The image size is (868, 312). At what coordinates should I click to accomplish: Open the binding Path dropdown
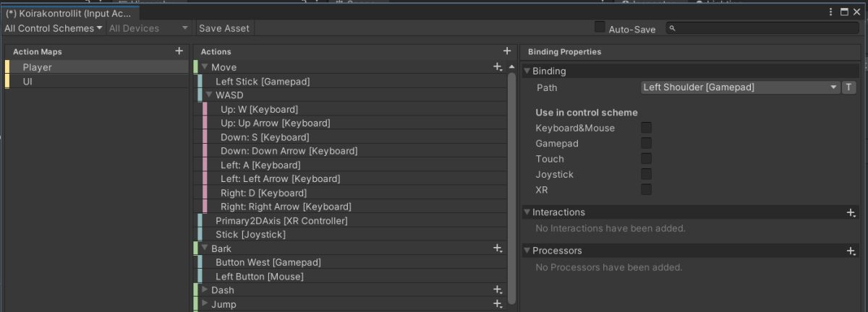point(740,87)
